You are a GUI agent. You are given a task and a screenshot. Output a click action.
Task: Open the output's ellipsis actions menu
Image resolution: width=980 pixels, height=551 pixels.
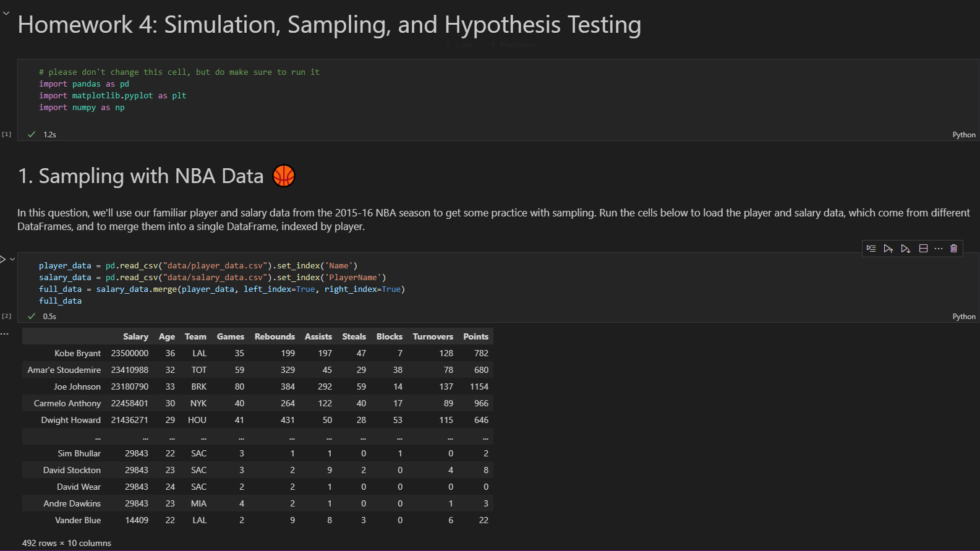pos(5,334)
